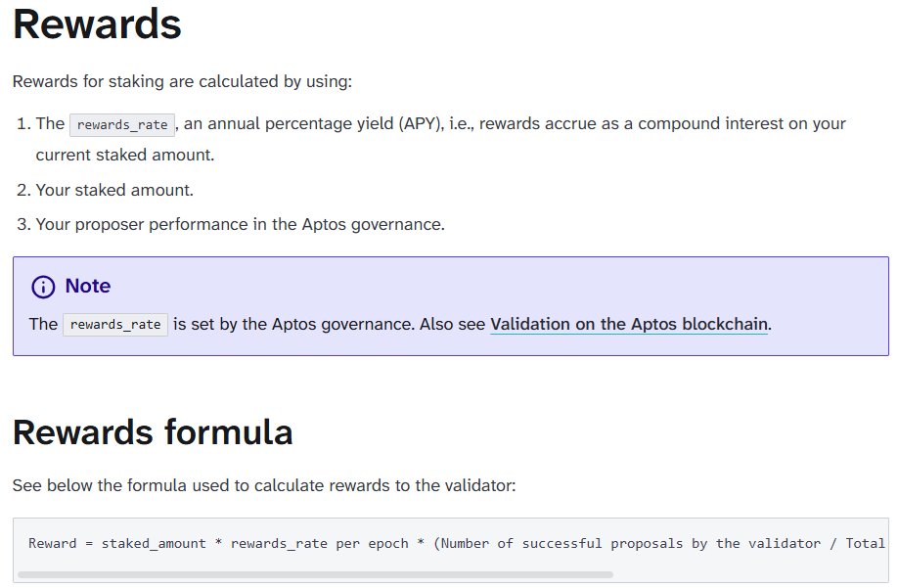898x588 pixels.
Task: Click "Rewards for staking are calculated" paragraph
Action: (182, 81)
